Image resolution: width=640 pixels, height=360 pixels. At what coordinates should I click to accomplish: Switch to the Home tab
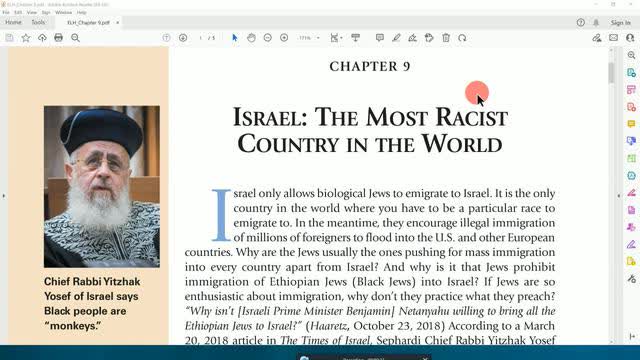point(13,22)
